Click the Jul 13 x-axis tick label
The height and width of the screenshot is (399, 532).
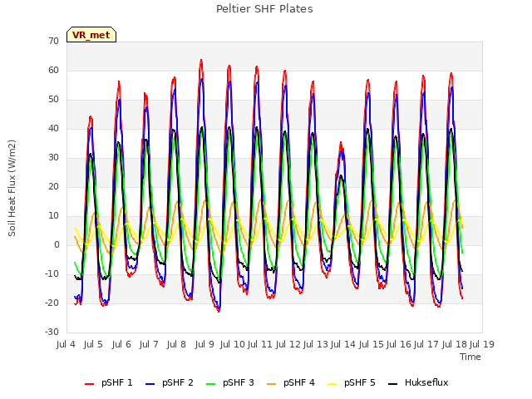[x=316, y=344]
